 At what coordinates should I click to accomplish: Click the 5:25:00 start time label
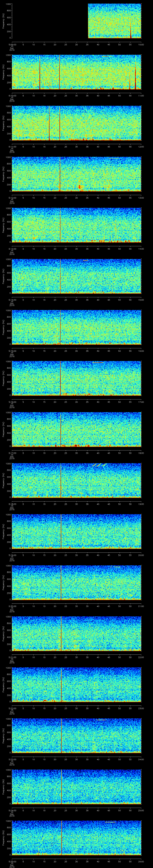tap(12, 861)
